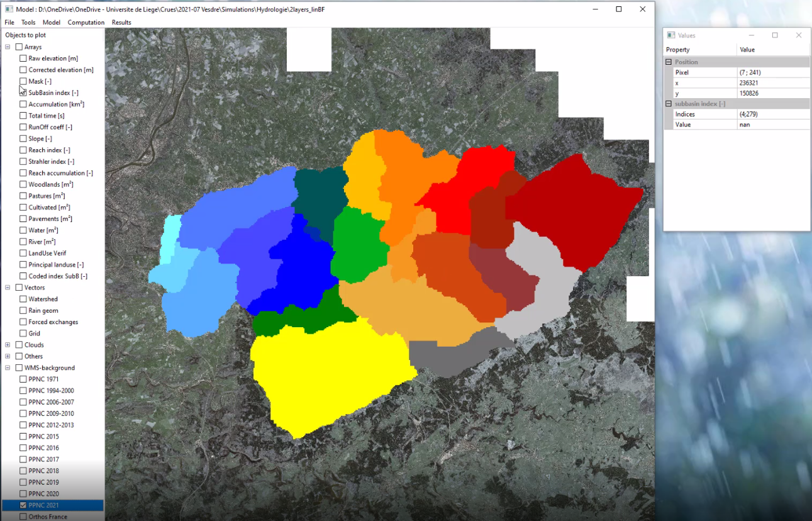Enable the Watershed vector checkbox
The image size is (812, 521).
coord(23,300)
